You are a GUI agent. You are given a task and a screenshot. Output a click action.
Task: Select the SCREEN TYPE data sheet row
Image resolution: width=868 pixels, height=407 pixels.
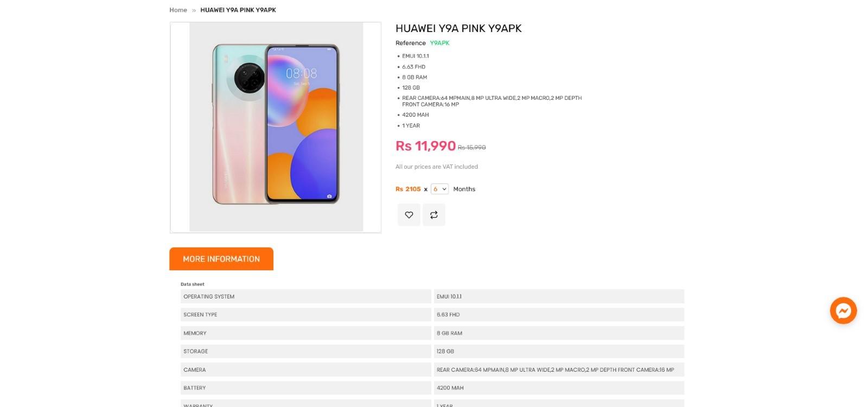pos(305,315)
